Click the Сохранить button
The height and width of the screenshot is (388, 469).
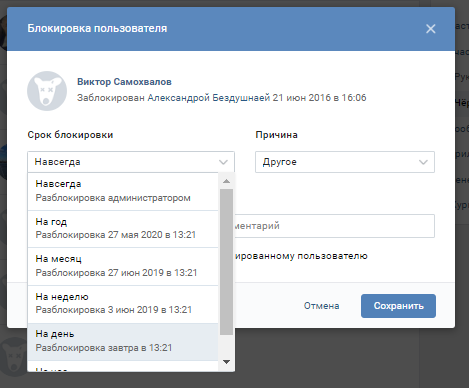398,306
